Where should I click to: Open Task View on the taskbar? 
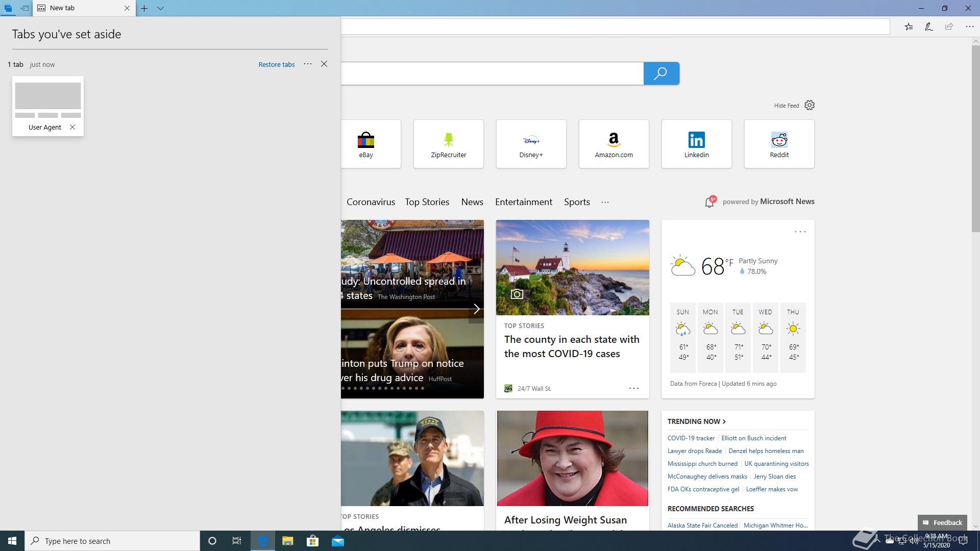(x=237, y=541)
